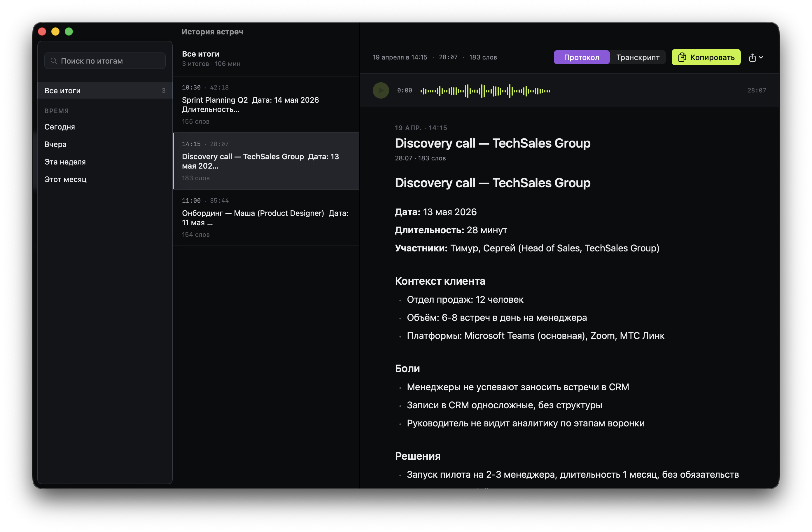
Task: Click the Отдел продаж: 12 человек bullet
Action: (x=465, y=300)
